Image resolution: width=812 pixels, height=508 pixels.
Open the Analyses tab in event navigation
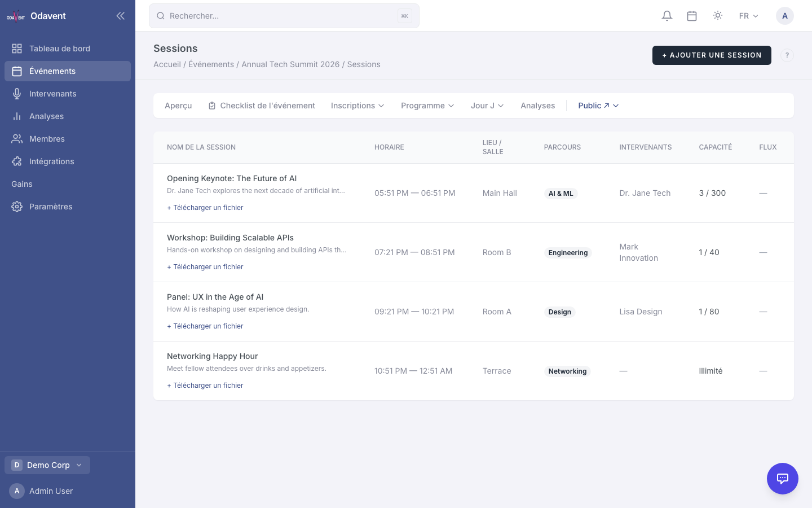(538, 106)
